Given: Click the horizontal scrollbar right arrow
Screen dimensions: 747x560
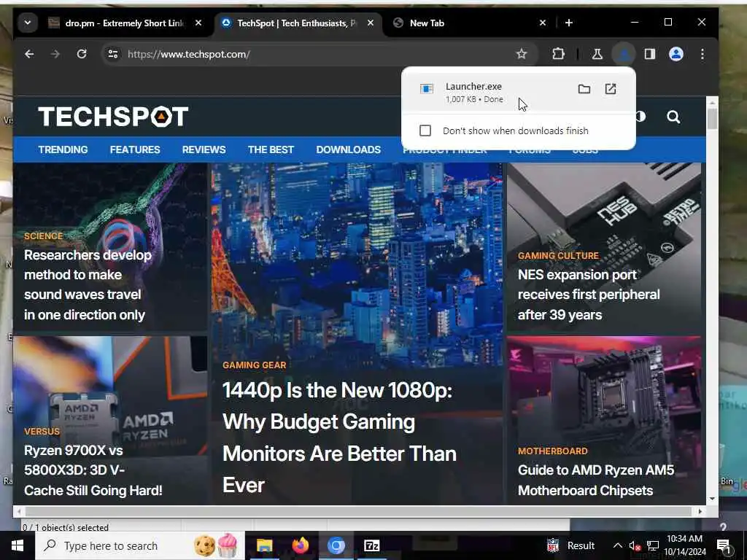Looking at the screenshot, I should pyautogui.click(x=700, y=511).
